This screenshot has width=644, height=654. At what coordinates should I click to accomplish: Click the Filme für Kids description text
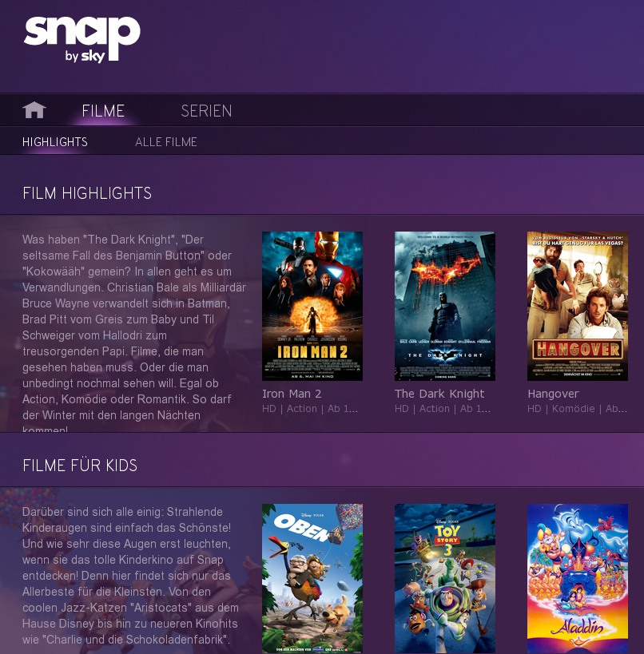[130, 576]
